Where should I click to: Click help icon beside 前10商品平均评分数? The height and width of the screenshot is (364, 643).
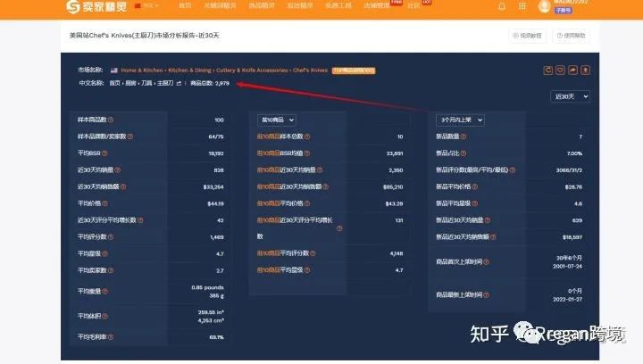click(x=313, y=254)
